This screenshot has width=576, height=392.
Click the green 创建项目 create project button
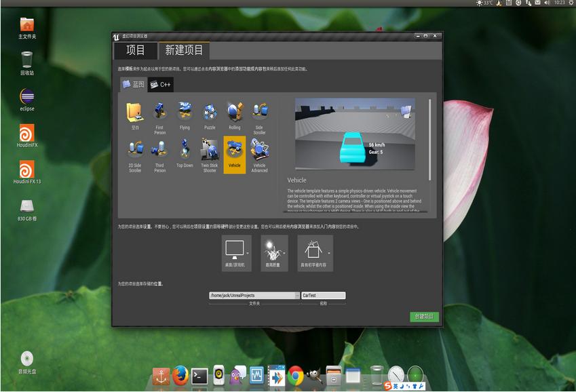(424, 317)
